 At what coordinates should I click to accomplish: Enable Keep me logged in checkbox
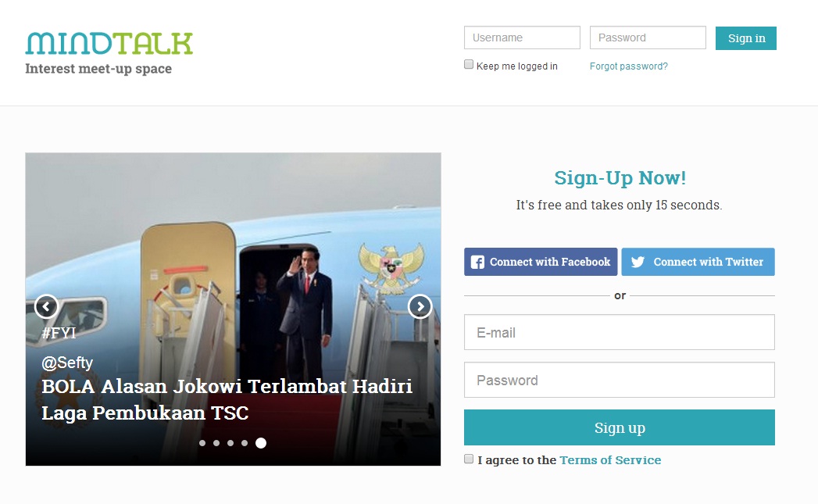[469, 64]
